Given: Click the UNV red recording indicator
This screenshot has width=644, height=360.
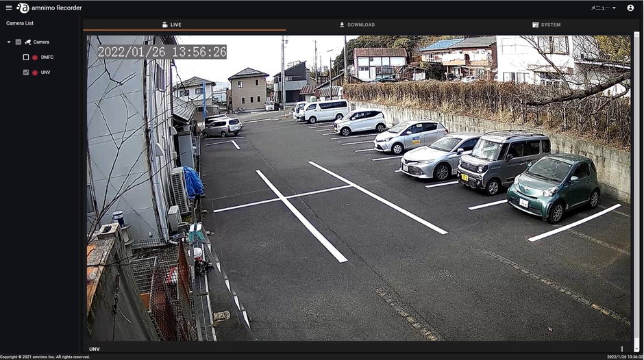Looking at the screenshot, I should pos(35,73).
